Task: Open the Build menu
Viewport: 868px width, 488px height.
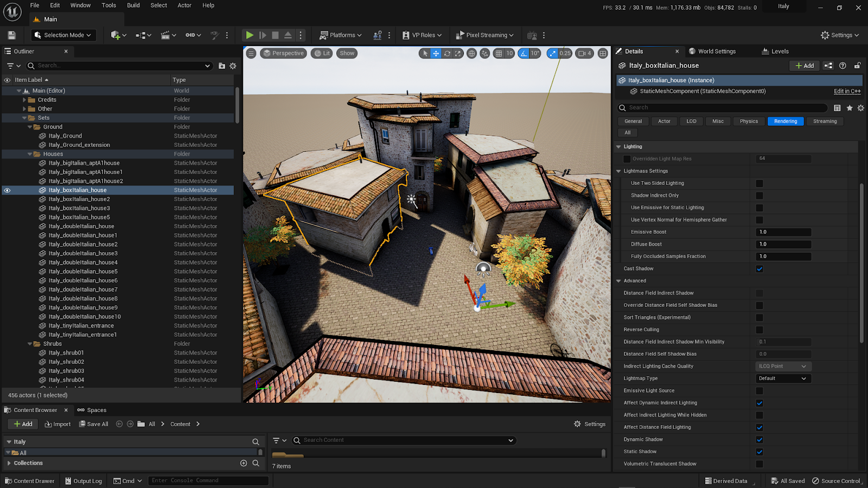Action: point(133,5)
